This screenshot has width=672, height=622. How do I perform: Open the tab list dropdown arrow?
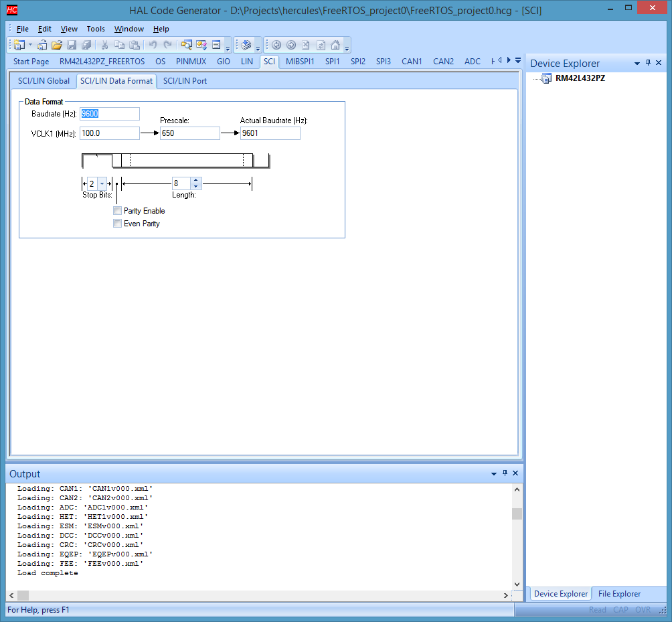tap(518, 60)
